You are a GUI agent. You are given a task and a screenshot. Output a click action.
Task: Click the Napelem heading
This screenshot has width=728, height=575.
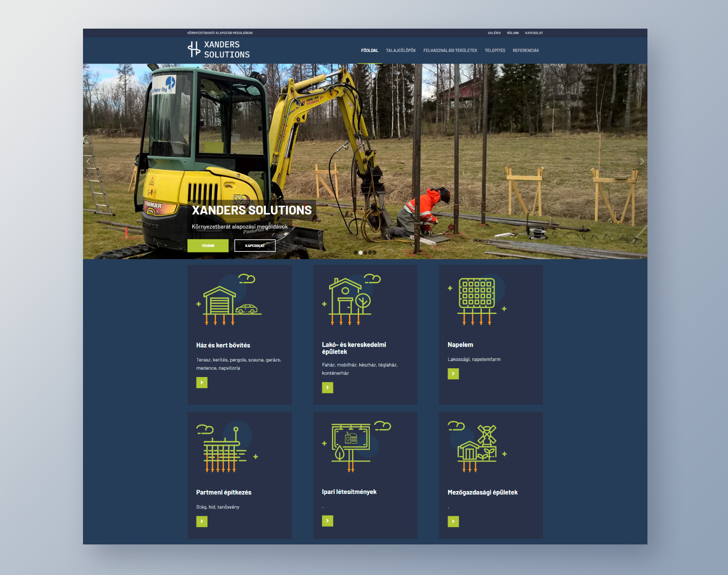(460, 345)
